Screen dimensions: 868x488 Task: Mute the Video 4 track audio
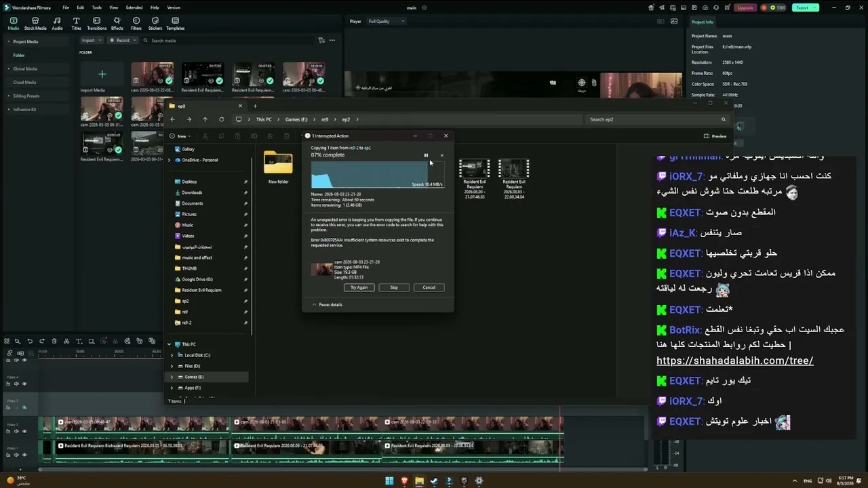click(x=17, y=384)
